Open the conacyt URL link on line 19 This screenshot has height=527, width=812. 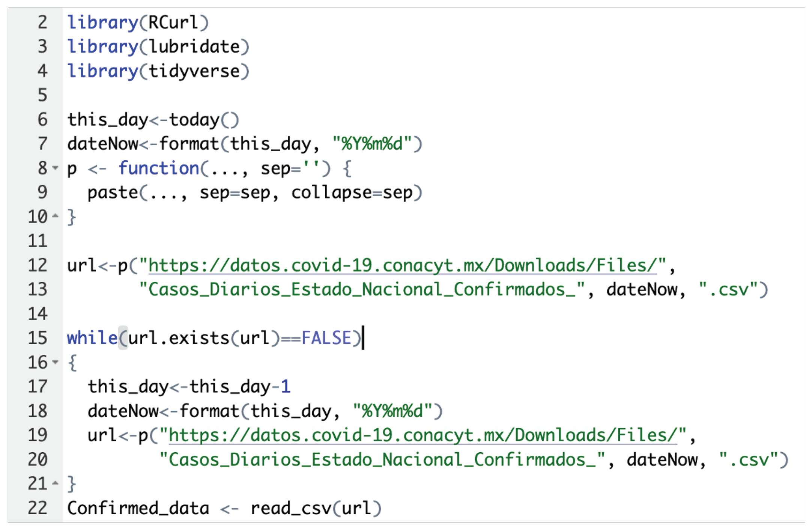pos(423,435)
